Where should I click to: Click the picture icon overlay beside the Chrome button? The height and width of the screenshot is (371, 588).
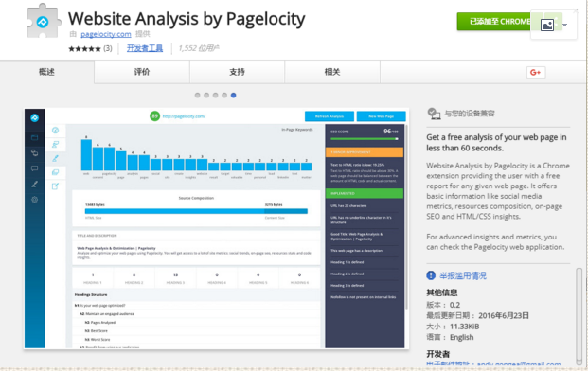[x=547, y=26]
